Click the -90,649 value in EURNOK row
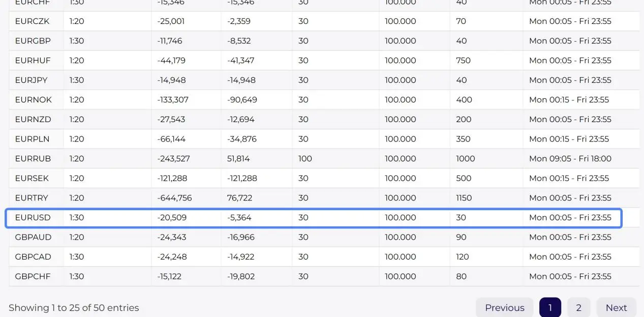The height and width of the screenshot is (317, 644). [242, 100]
